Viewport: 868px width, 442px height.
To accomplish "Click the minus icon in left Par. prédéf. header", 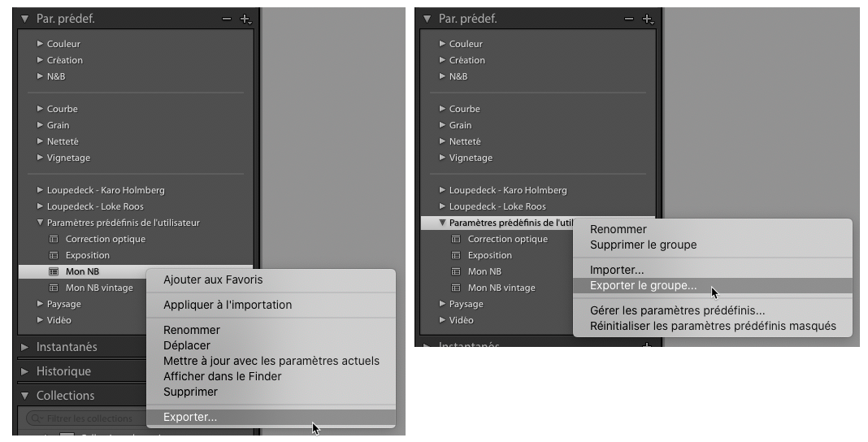I will 227,19.
